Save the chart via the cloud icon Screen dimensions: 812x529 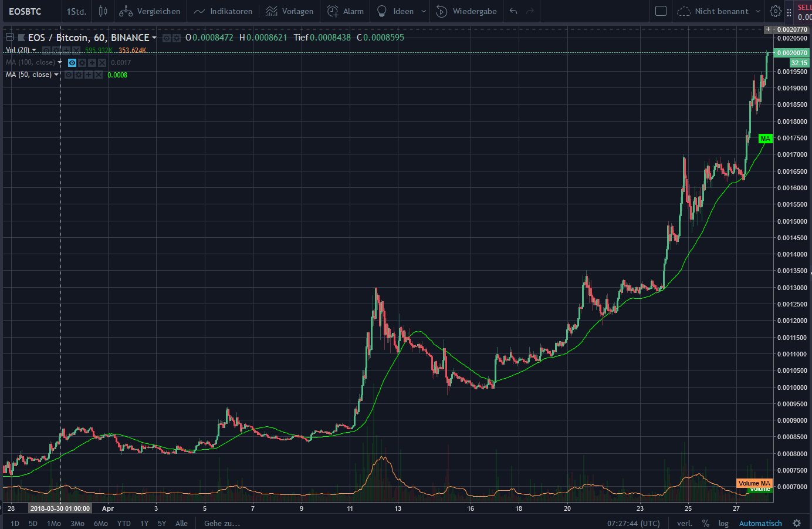point(684,11)
